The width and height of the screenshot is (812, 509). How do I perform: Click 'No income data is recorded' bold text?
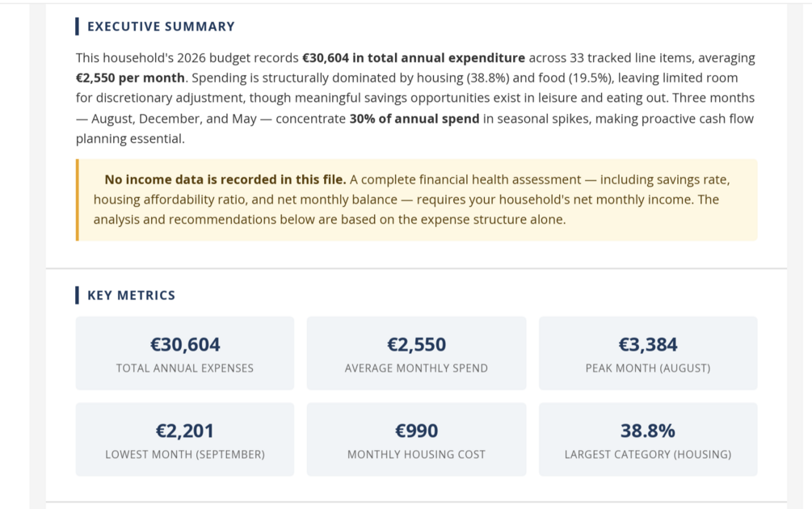point(225,179)
